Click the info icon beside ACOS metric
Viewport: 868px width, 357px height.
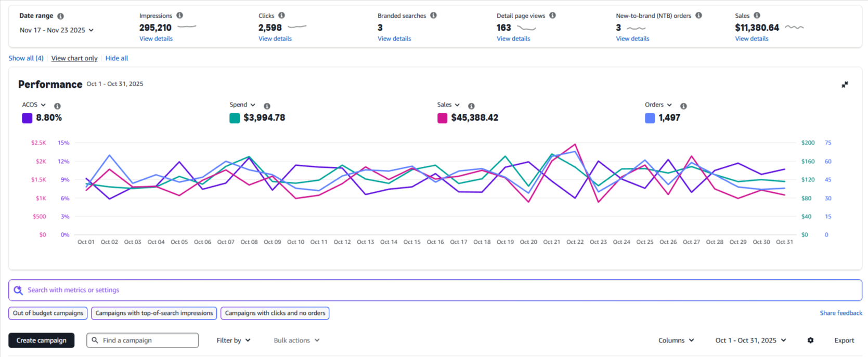coord(57,106)
